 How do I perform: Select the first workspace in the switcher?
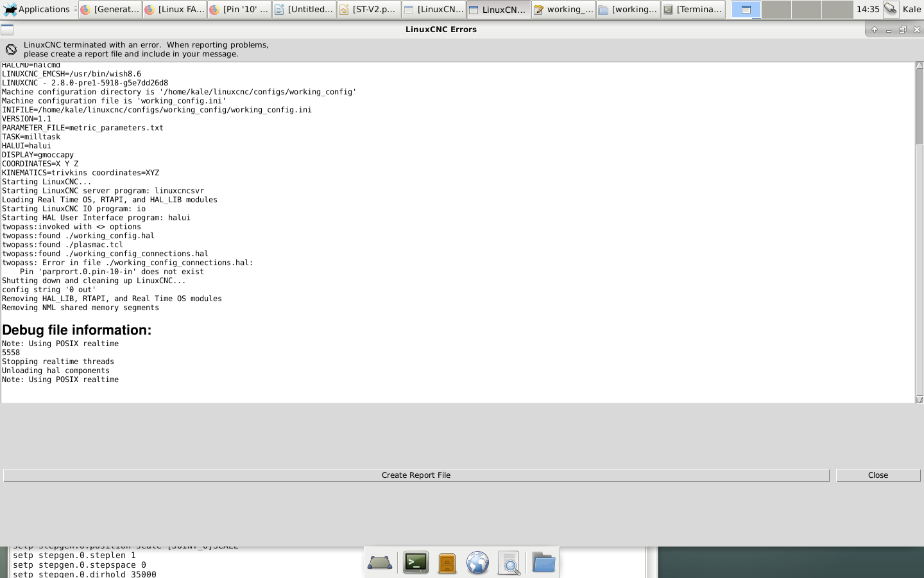click(746, 9)
